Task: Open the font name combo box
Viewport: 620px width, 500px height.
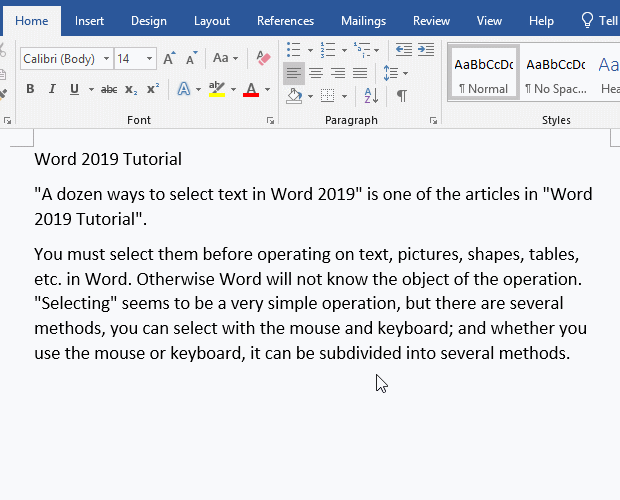Action: tap(66, 58)
